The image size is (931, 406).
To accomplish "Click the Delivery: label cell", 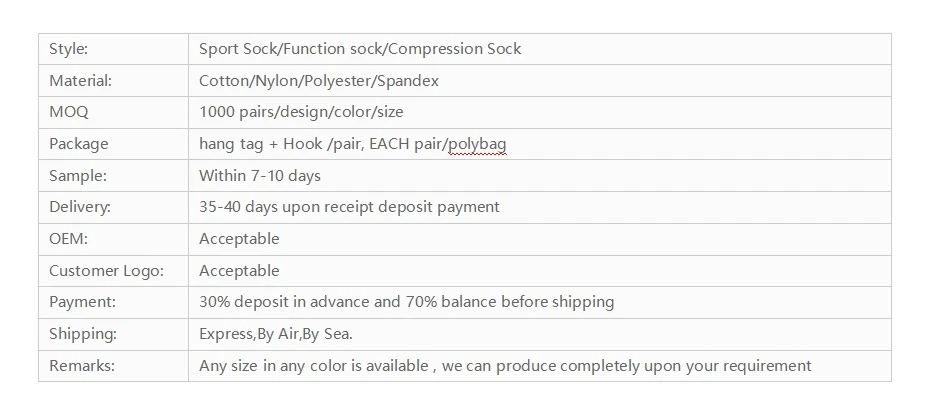I will pos(113,207).
